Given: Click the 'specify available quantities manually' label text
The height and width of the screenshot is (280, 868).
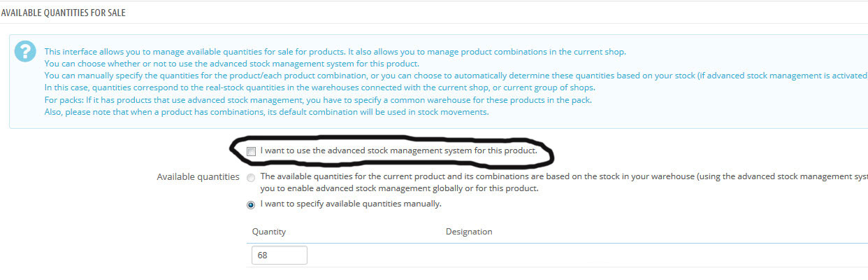Looking at the screenshot, I should pyautogui.click(x=350, y=204).
